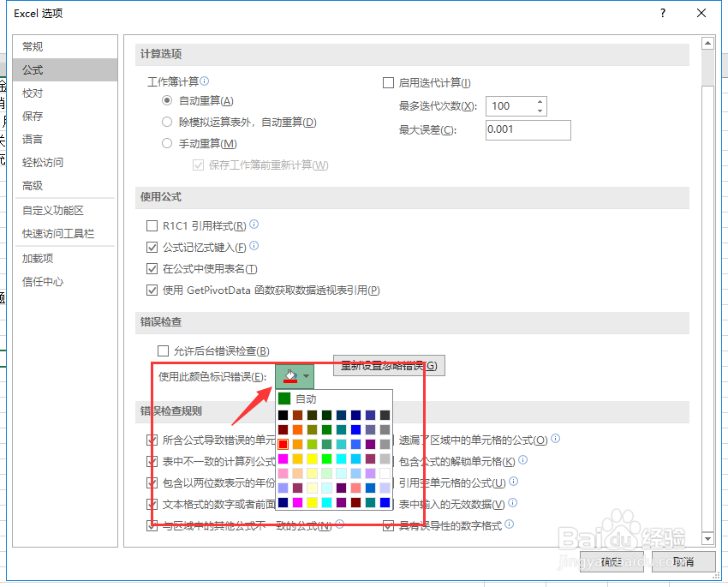Open 轻松访问 category

click(x=65, y=163)
